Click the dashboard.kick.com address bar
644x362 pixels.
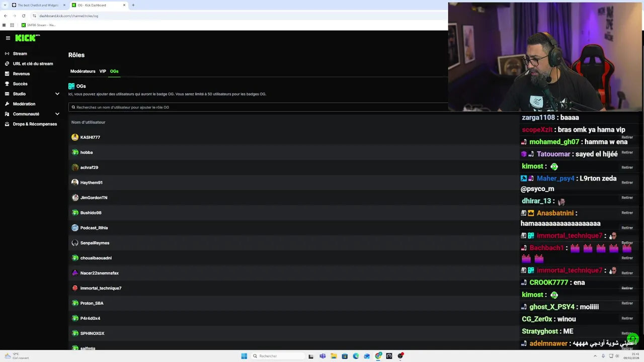point(68,16)
